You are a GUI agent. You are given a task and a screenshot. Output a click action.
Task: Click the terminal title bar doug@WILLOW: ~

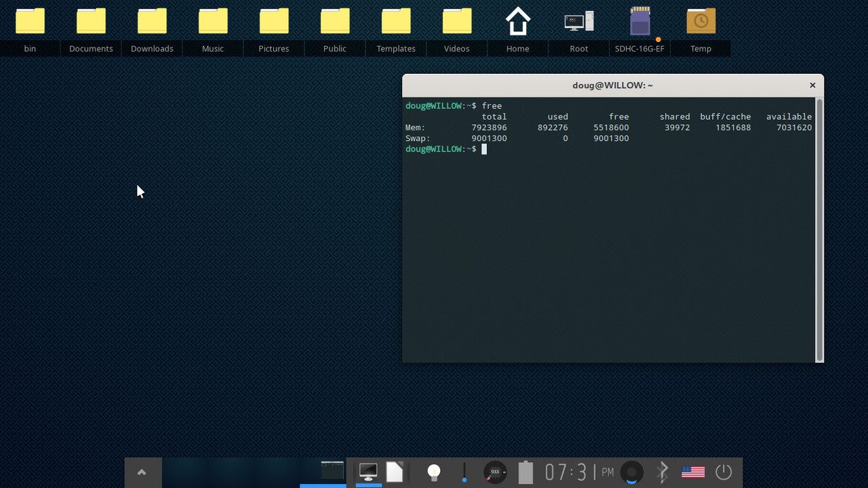pyautogui.click(x=612, y=85)
